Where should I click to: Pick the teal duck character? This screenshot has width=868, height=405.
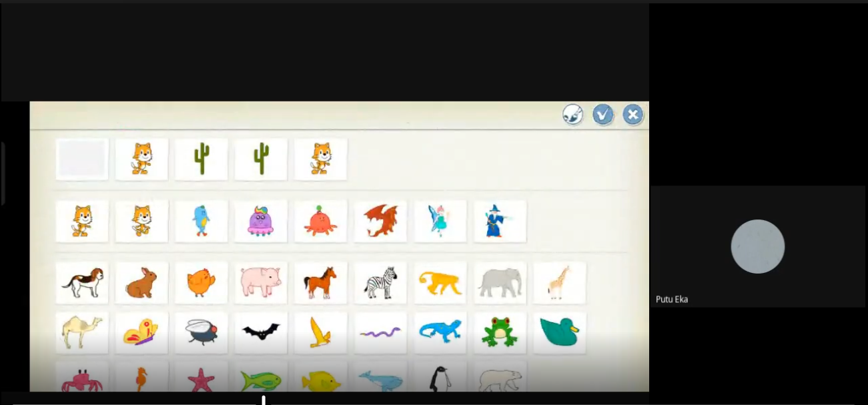[x=559, y=332]
